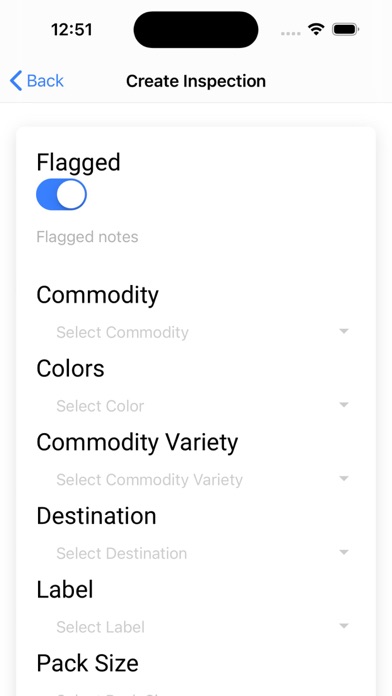
Task: Tap the blue back chevron icon
Action: (16, 81)
